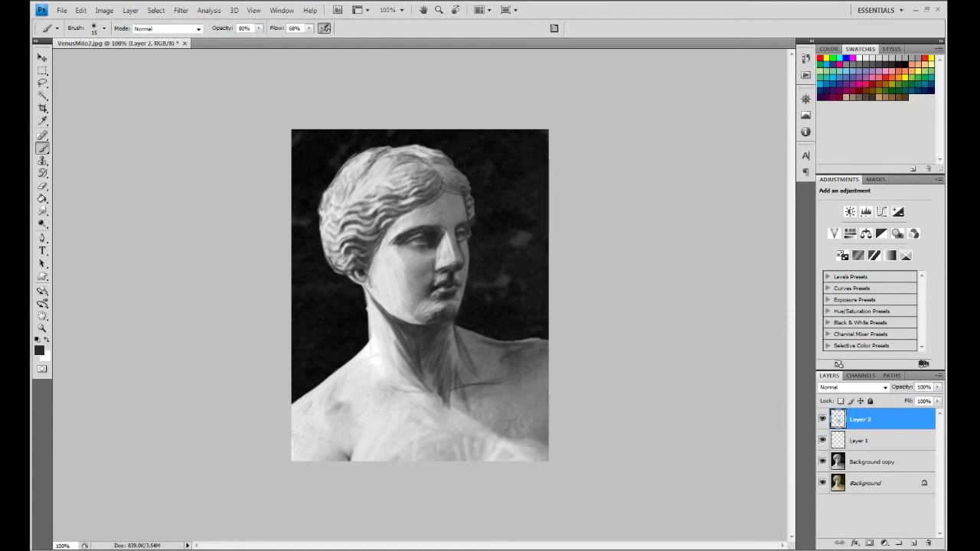980x551 pixels.
Task: Click the zoom percentage field in status bar
Action: (x=64, y=546)
